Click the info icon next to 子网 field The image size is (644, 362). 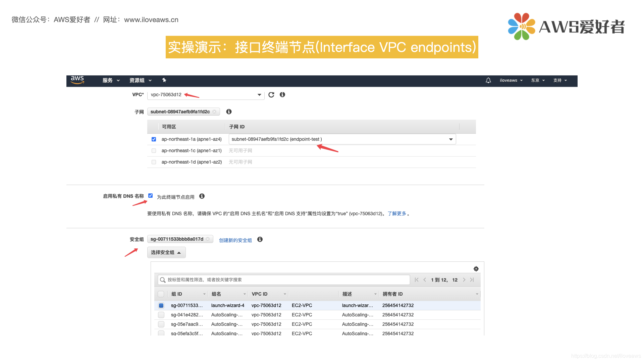229,111
